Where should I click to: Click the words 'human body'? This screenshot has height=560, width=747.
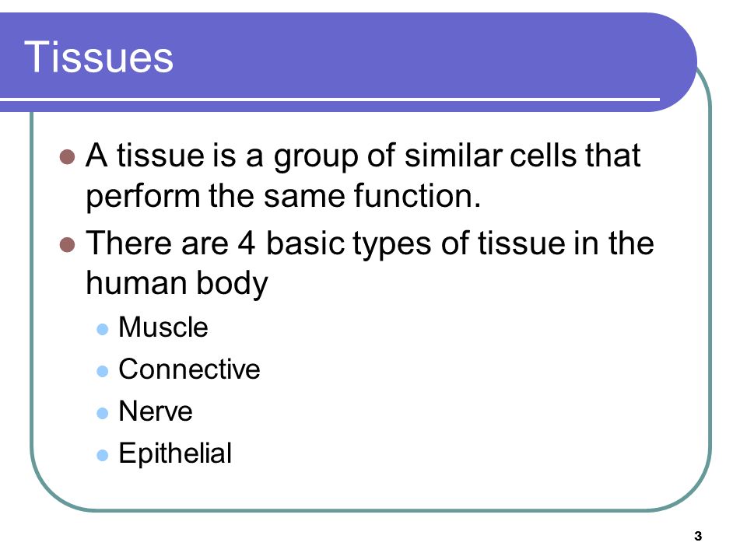(177, 284)
